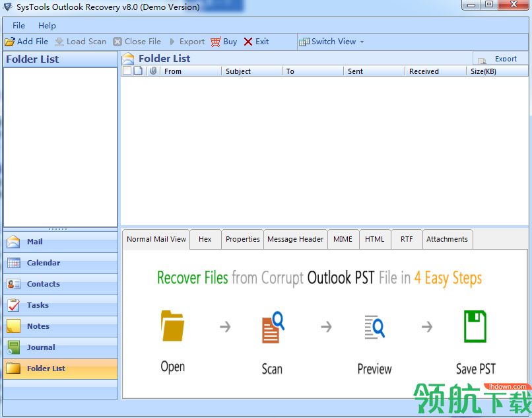This screenshot has width=532, height=418.
Task: Click the Switch View grid icon
Action: pyautogui.click(x=304, y=42)
